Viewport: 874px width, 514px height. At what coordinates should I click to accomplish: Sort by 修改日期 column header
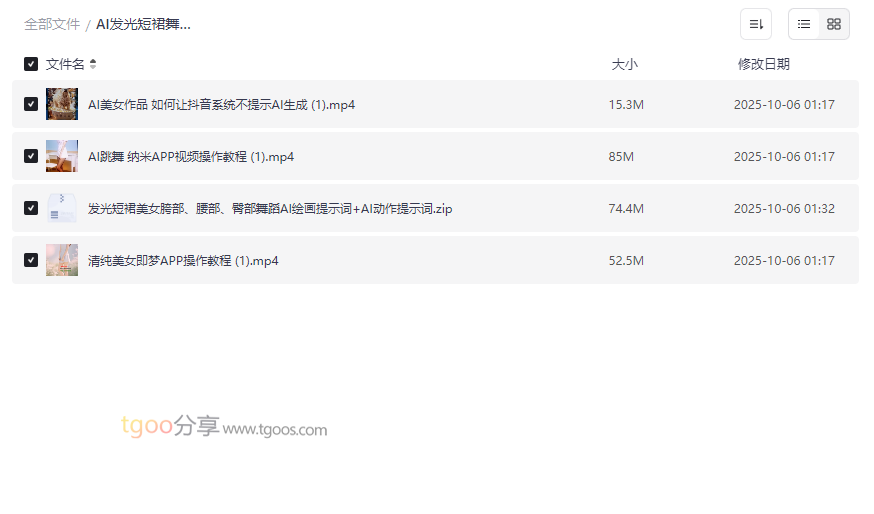[764, 64]
